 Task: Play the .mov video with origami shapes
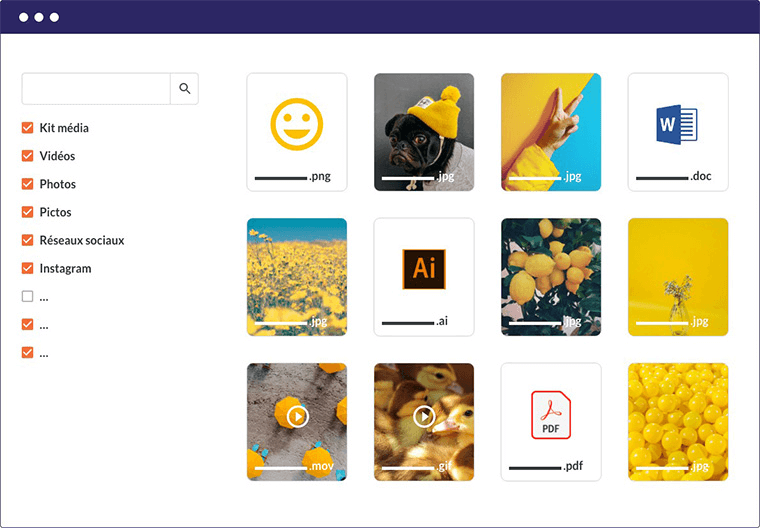297,422
